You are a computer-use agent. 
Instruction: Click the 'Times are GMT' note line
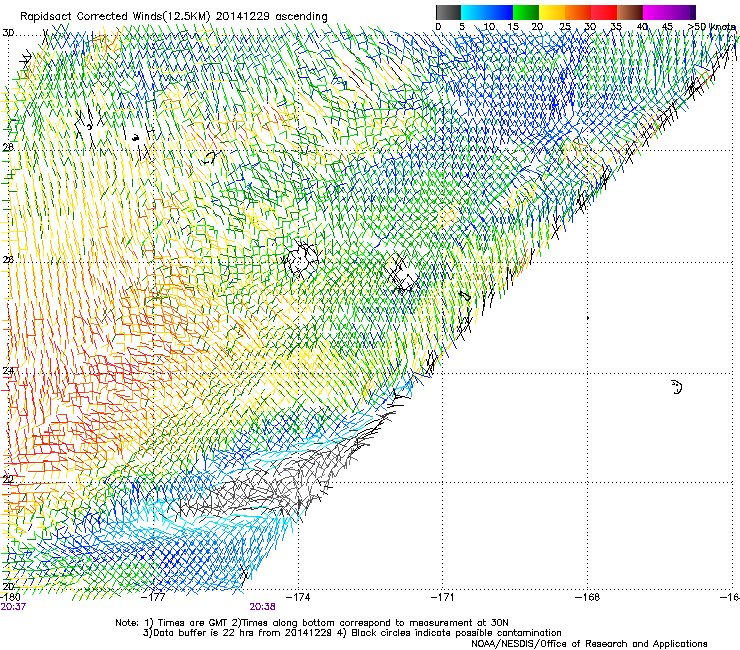click(x=194, y=623)
